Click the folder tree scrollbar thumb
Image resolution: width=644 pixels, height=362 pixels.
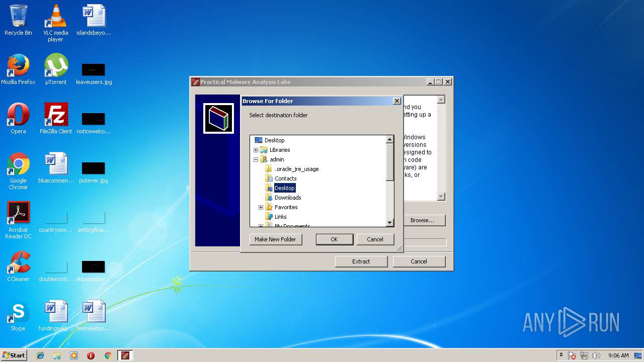pyautogui.click(x=390, y=162)
